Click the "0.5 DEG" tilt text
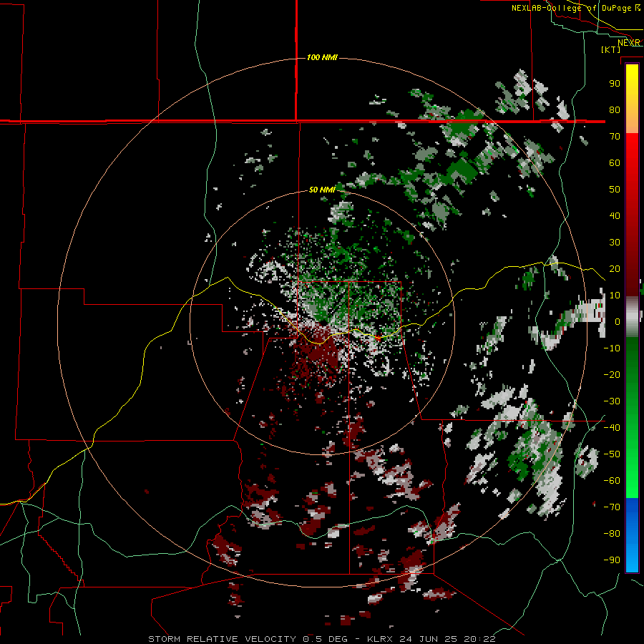The width and height of the screenshot is (644, 644). 325,639
